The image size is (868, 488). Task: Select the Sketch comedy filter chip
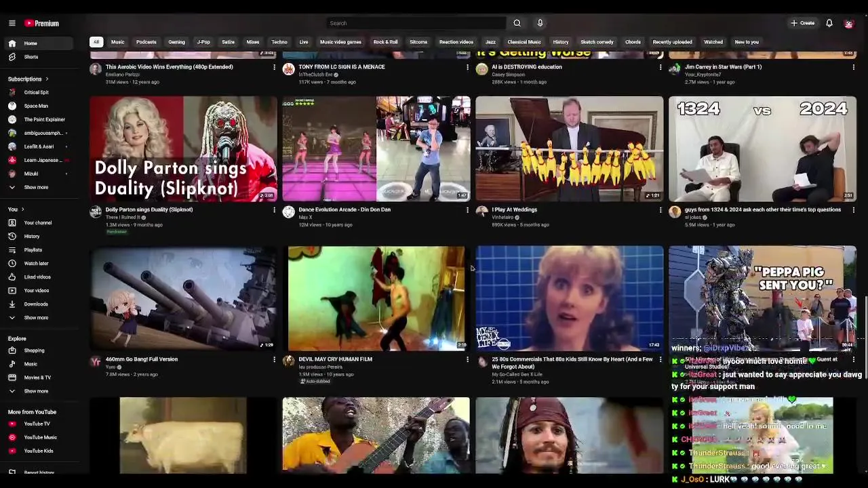coord(597,42)
